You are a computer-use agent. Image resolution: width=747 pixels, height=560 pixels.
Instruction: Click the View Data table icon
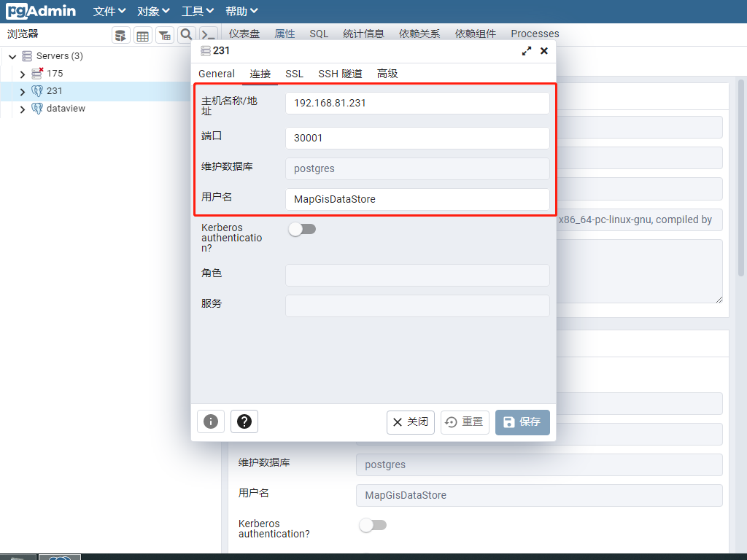pos(143,35)
